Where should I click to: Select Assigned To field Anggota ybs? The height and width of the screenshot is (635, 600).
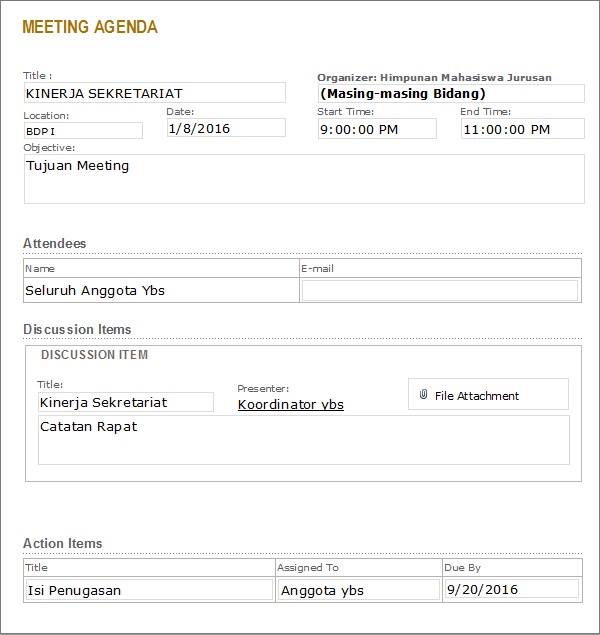click(358, 590)
